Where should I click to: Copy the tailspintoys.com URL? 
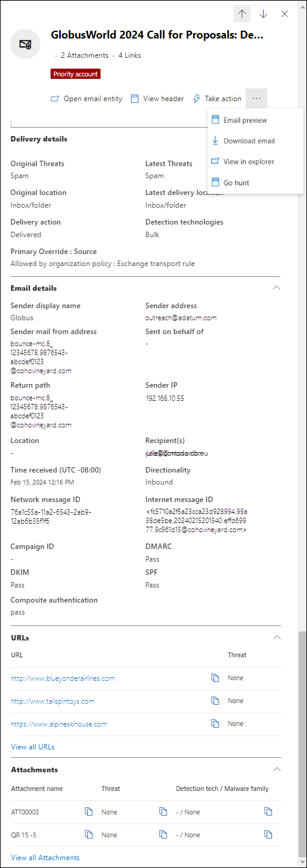pyautogui.click(x=215, y=701)
